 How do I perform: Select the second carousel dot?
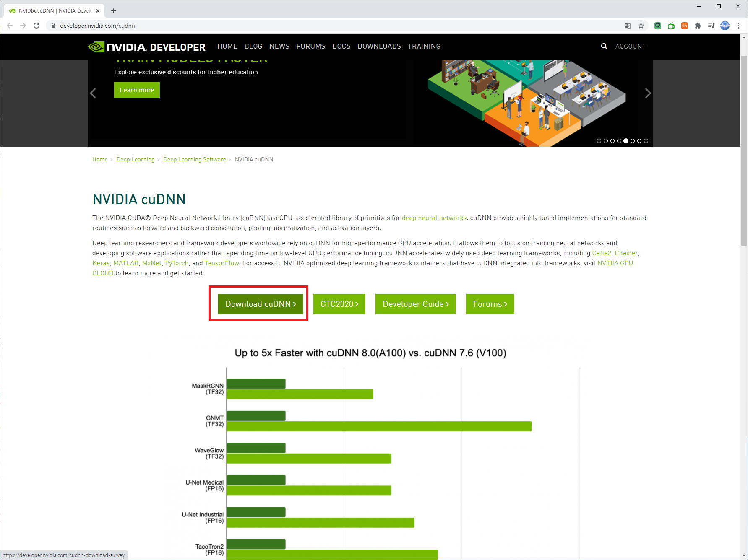coord(606,141)
